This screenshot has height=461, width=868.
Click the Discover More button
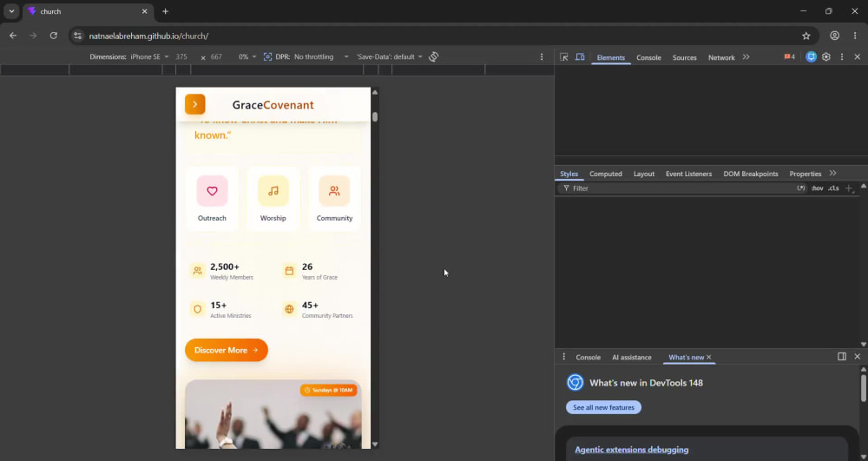coord(227,350)
